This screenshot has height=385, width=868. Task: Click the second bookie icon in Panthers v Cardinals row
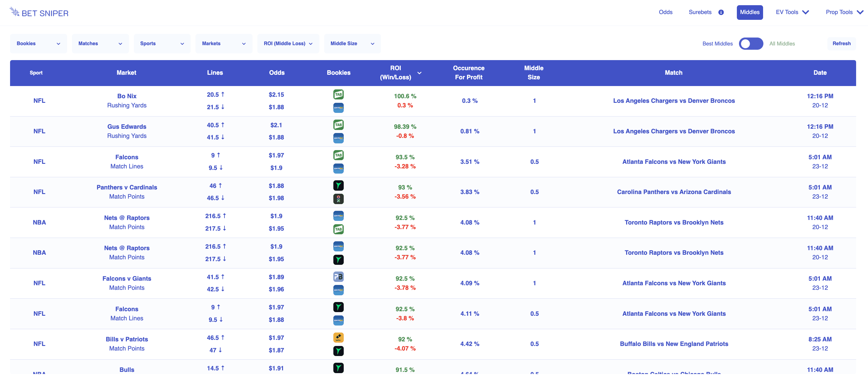coord(338,199)
